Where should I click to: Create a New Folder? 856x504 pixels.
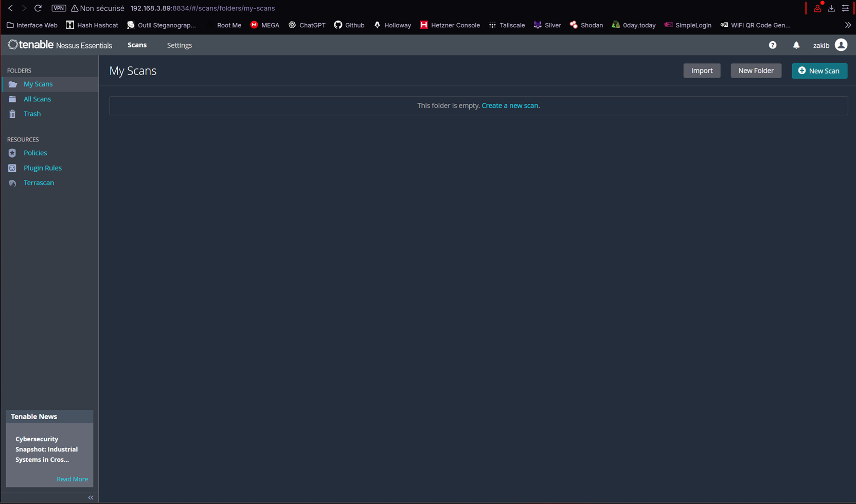pyautogui.click(x=756, y=70)
